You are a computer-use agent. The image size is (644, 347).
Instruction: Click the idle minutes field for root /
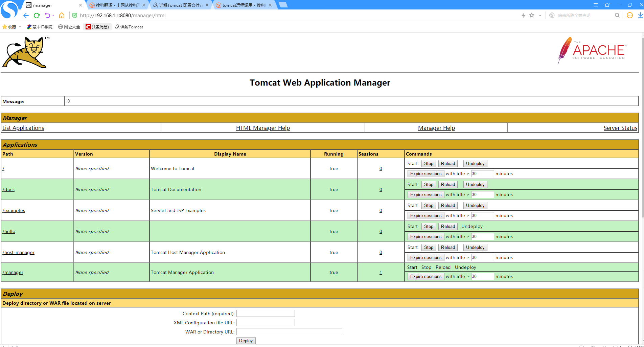coord(482,173)
